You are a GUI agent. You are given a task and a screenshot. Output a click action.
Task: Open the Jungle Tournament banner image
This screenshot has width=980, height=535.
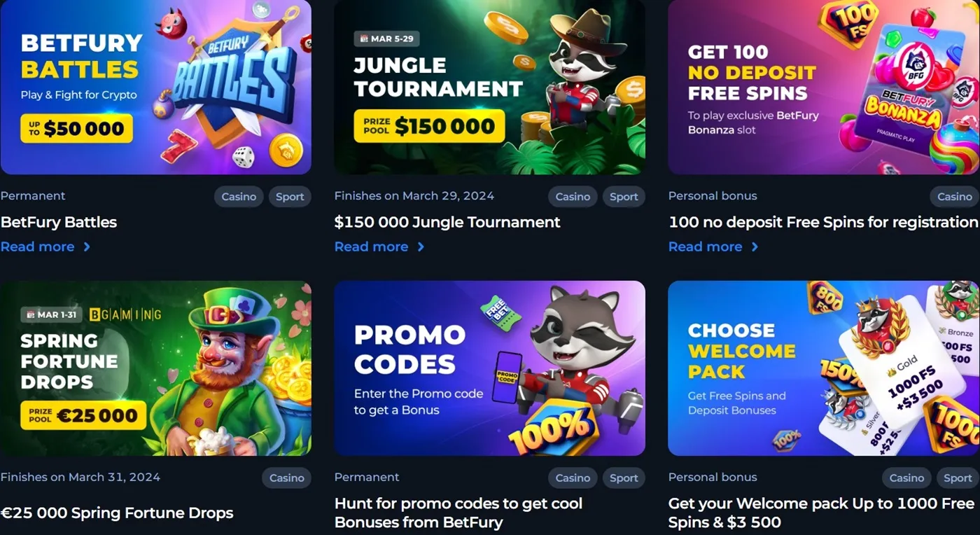[x=489, y=87]
